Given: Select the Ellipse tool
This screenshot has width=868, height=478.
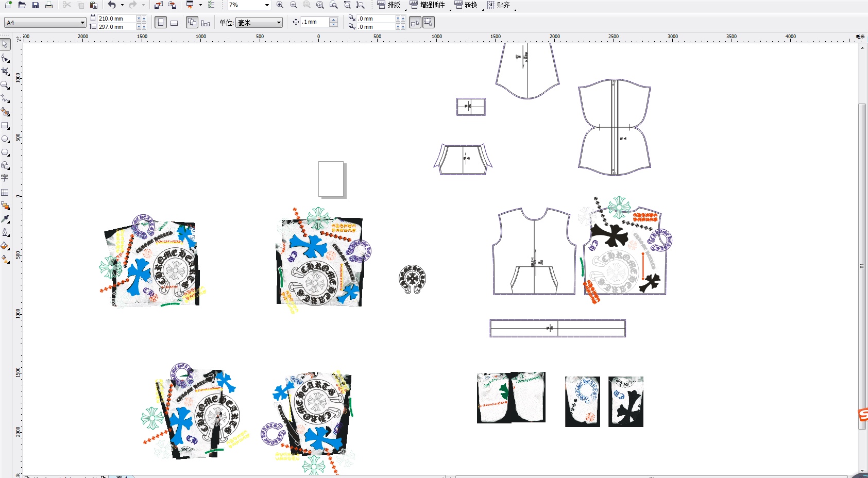Looking at the screenshot, I should 5,139.
